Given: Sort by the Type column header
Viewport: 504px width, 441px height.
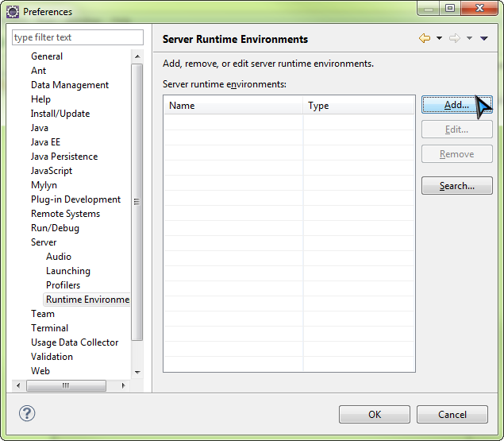Looking at the screenshot, I should pyautogui.click(x=359, y=106).
